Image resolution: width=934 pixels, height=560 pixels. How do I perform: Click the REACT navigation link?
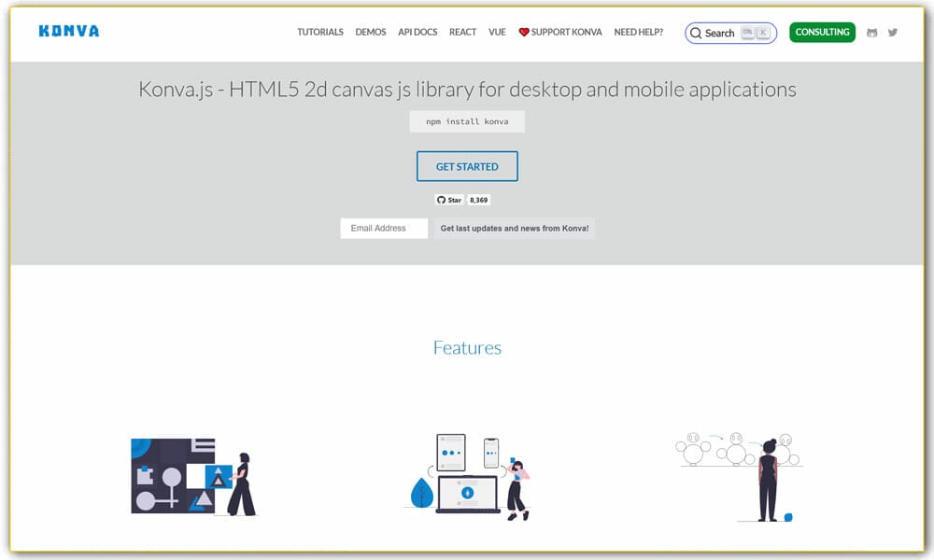tap(462, 32)
